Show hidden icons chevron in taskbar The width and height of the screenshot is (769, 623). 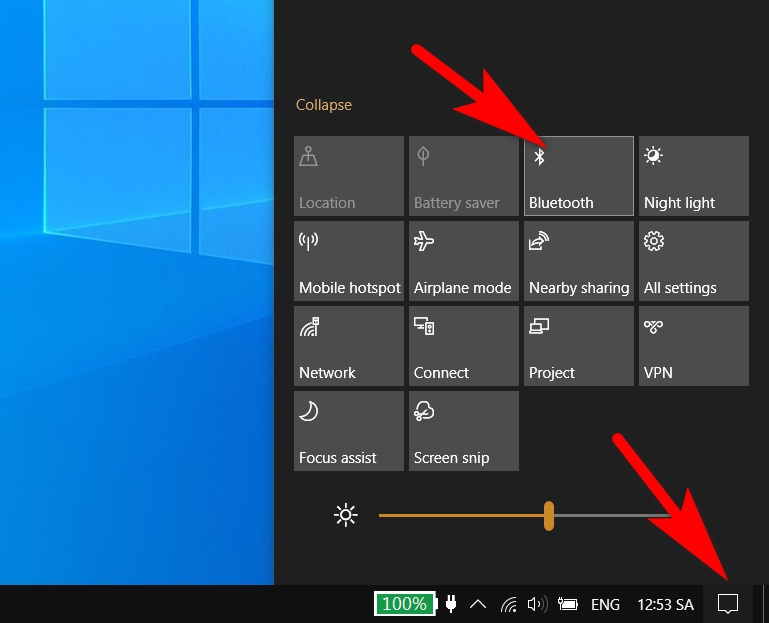478,604
